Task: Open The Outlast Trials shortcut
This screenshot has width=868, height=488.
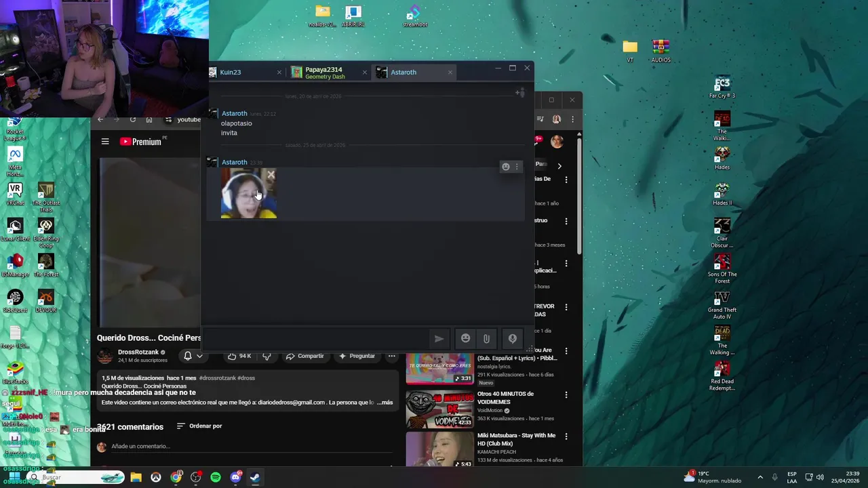Action: click(46, 197)
